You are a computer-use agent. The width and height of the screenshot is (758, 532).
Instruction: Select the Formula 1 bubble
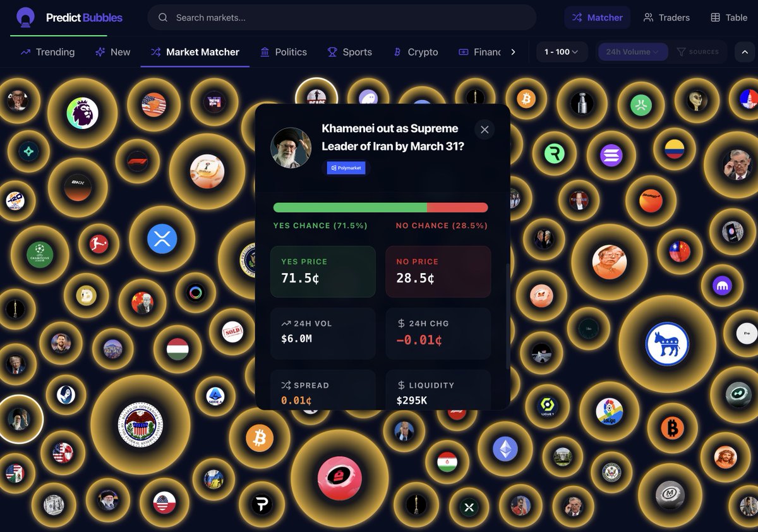click(137, 161)
